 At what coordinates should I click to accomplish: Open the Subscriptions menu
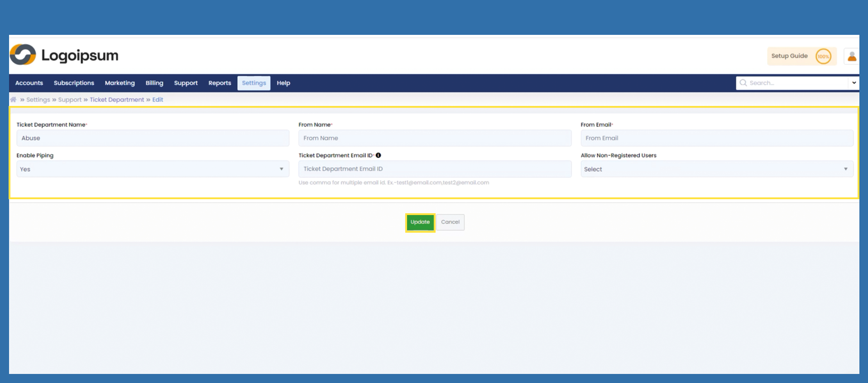click(x=74, y=83)
